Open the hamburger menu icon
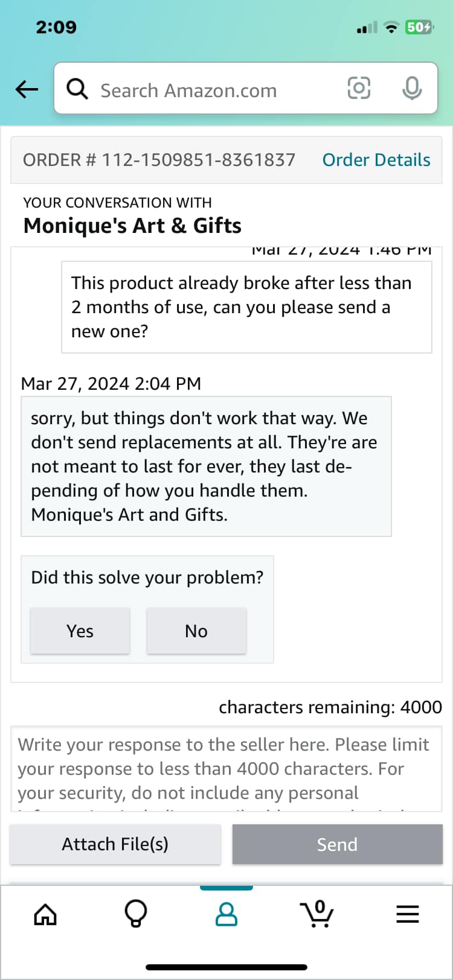This screenshot has width=453, height=980. pos(408,914)
